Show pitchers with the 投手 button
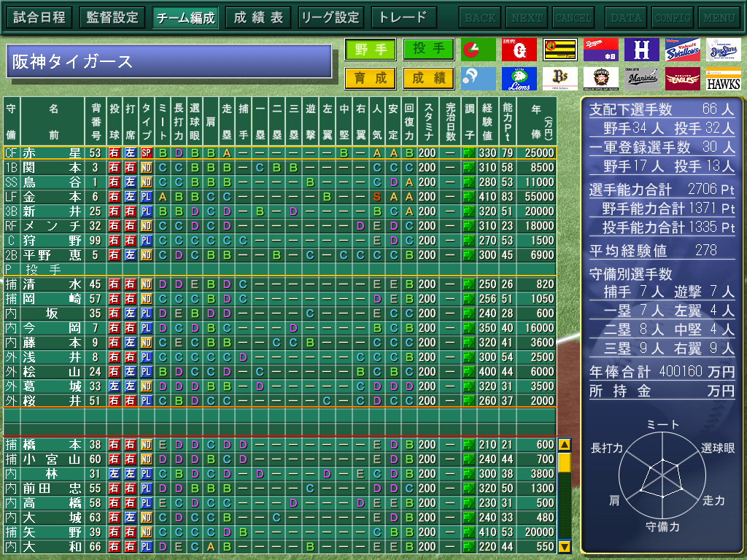 [x=428, y=49]
